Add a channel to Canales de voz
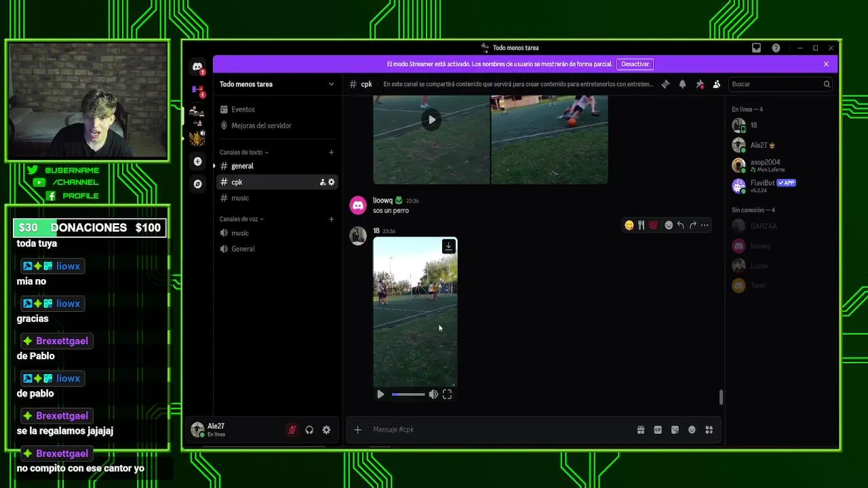Viewport: 868px width, 488px height. (331, 219)
